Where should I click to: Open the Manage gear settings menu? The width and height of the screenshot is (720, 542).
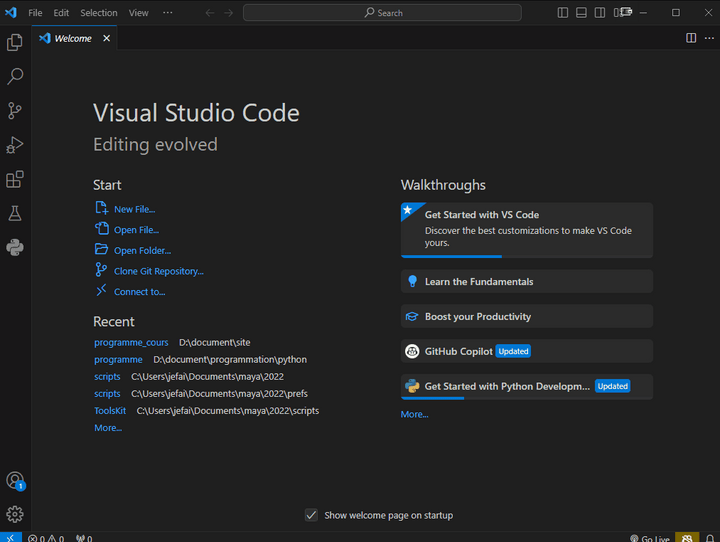click(15, 514)
